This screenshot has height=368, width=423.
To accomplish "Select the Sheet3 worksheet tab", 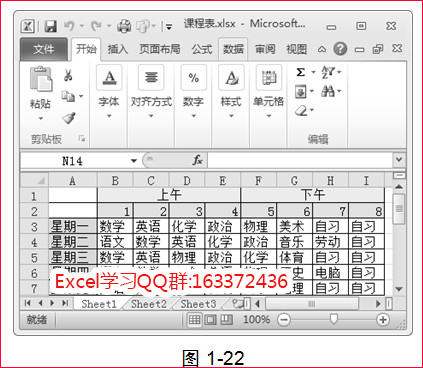I will (x=198, y=304).
